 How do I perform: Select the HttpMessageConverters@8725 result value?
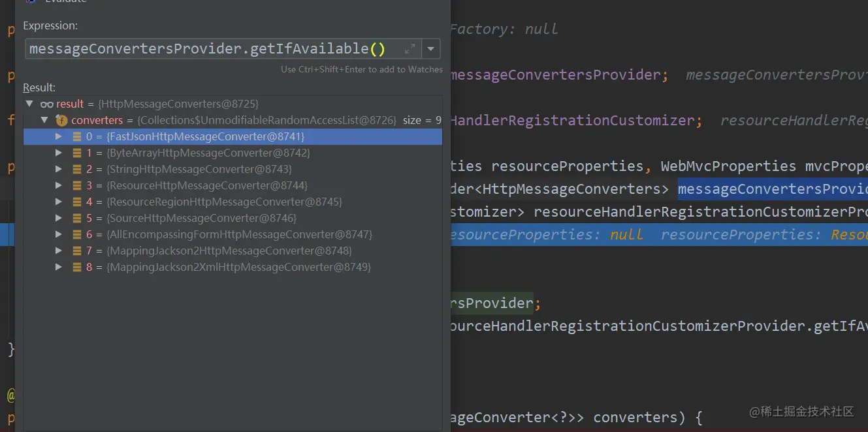point(179,104)
